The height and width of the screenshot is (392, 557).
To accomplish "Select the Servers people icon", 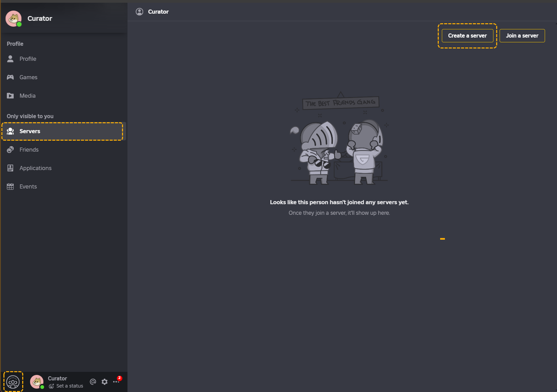I will (x=10, y=131).
